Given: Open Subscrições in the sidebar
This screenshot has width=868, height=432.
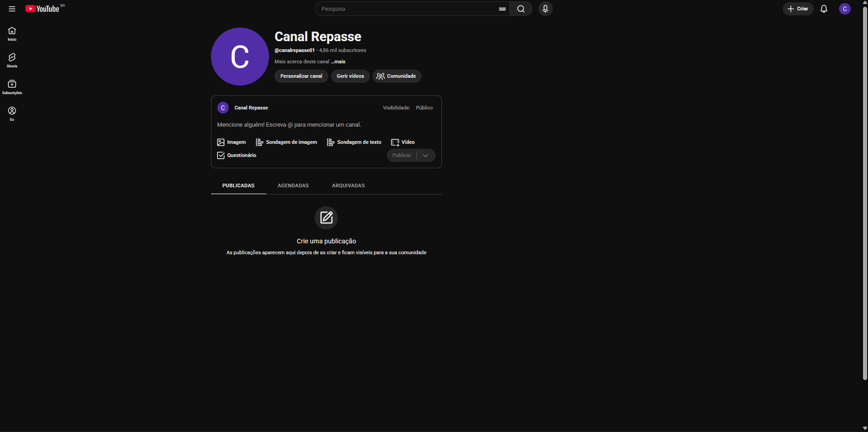Looking at the screenshot, I should [12, 87].
